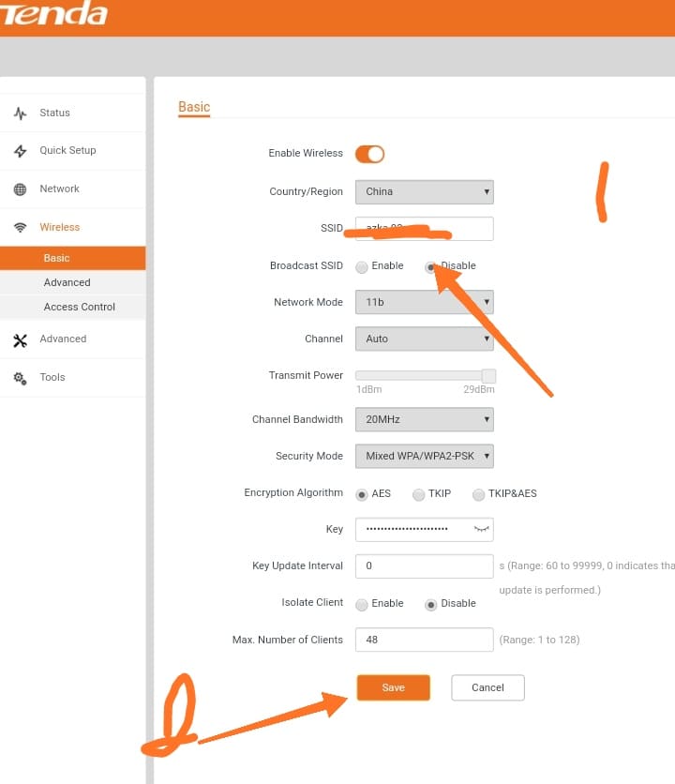Image resolution: width=675 pixels, height=784 pixels.
Task: Select Enable for Broadcast SSID
Action: [362, 267]
